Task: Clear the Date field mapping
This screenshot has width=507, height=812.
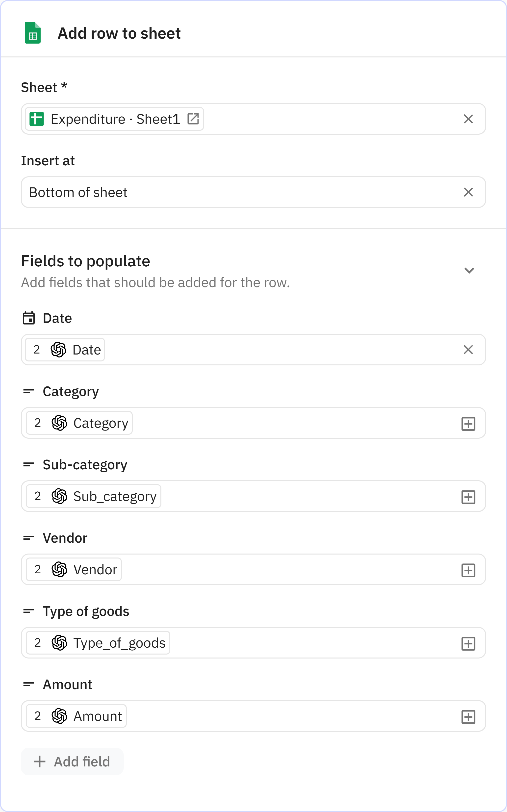Action: [468, 350]
